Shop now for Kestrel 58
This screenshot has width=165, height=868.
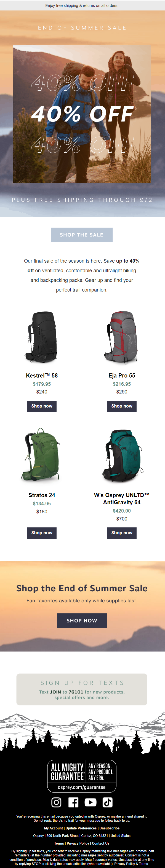(x=42, y=406)
